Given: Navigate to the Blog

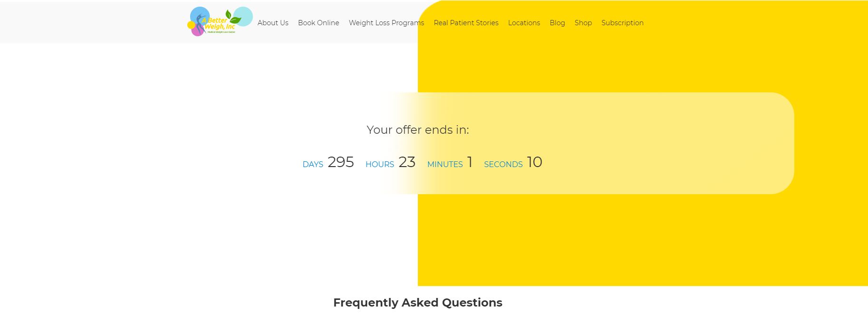Looking at the screenshot, I should 557,23.
